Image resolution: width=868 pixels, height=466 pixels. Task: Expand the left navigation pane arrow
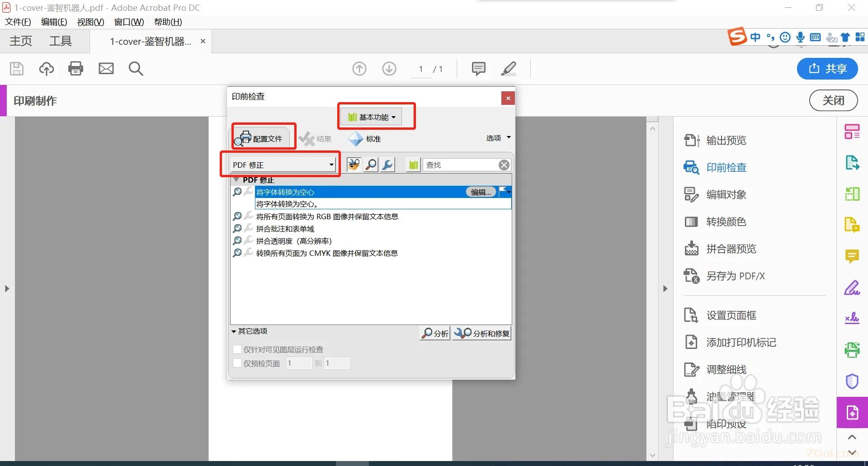7,288
